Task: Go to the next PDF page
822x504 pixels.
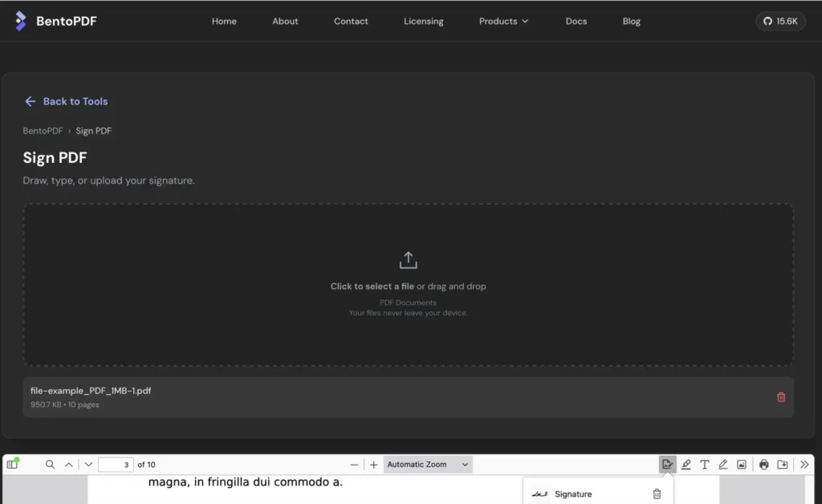Action: coord(88,464)
